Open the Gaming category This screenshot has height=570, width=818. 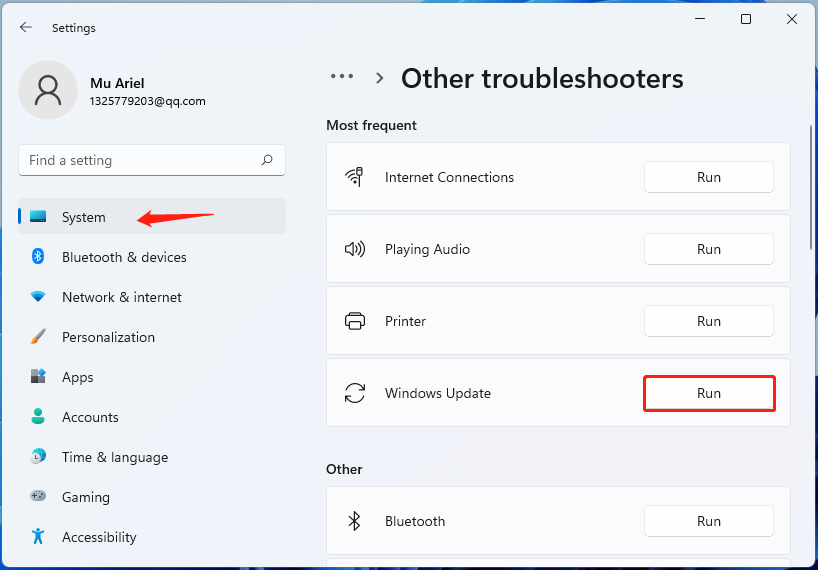[x=152, y=496]
